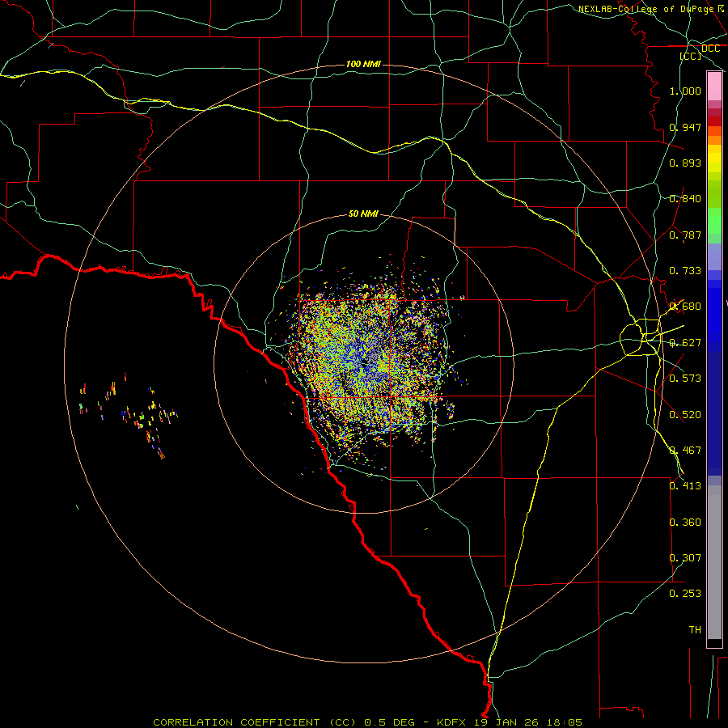Select the 0.893 legend value
This screenshot has height=728, width=728.
685,163
